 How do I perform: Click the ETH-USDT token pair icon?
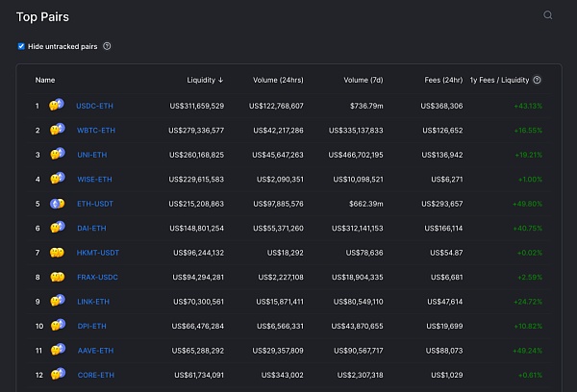[58, 204]
